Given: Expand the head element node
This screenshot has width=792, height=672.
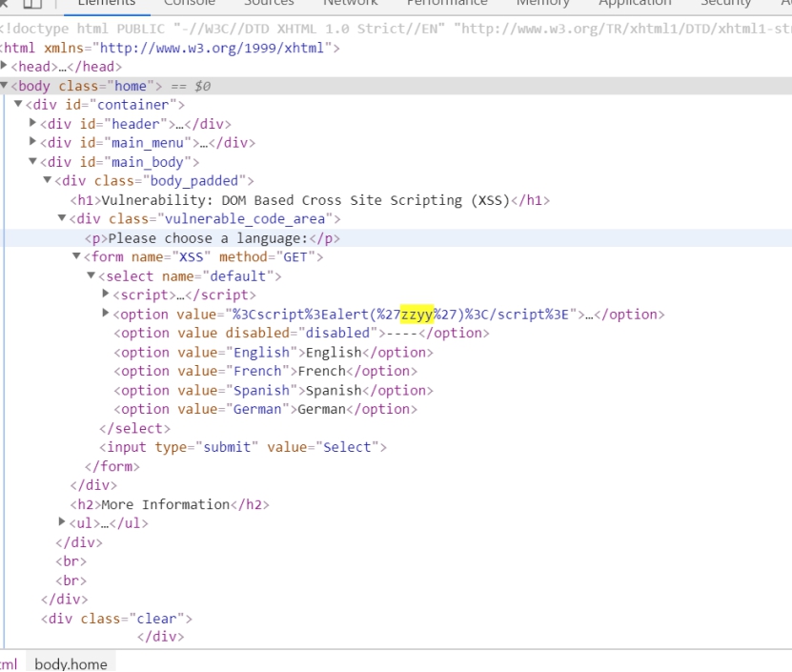Looking at the screenshot, I should [4, 65].
